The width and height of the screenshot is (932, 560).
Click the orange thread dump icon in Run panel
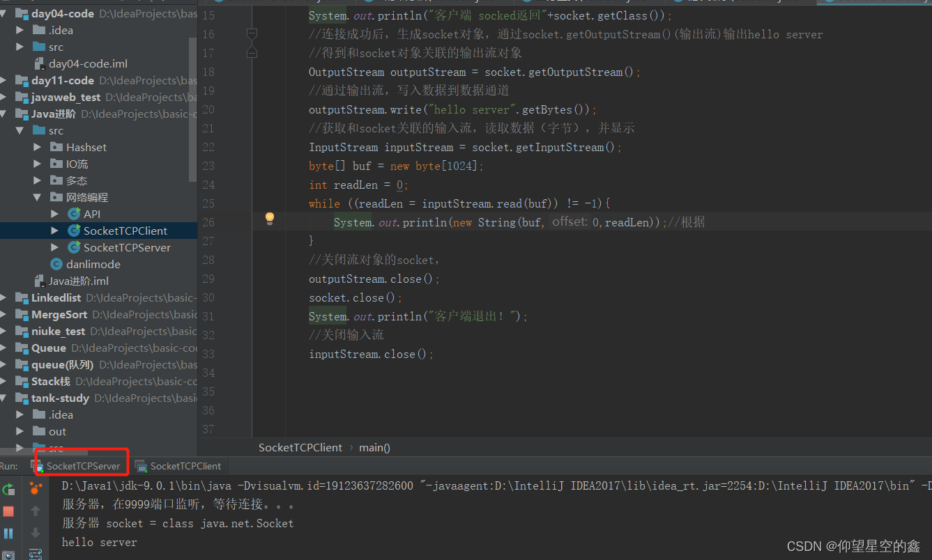[36, 489]
